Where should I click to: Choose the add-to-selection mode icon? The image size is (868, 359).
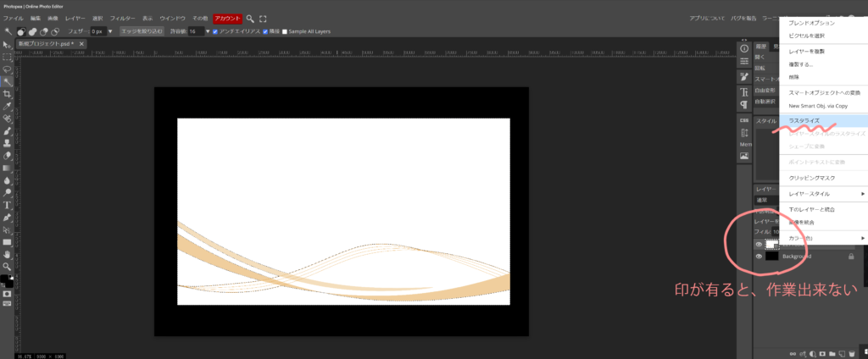pyautogui.click(x=32, y=31)
